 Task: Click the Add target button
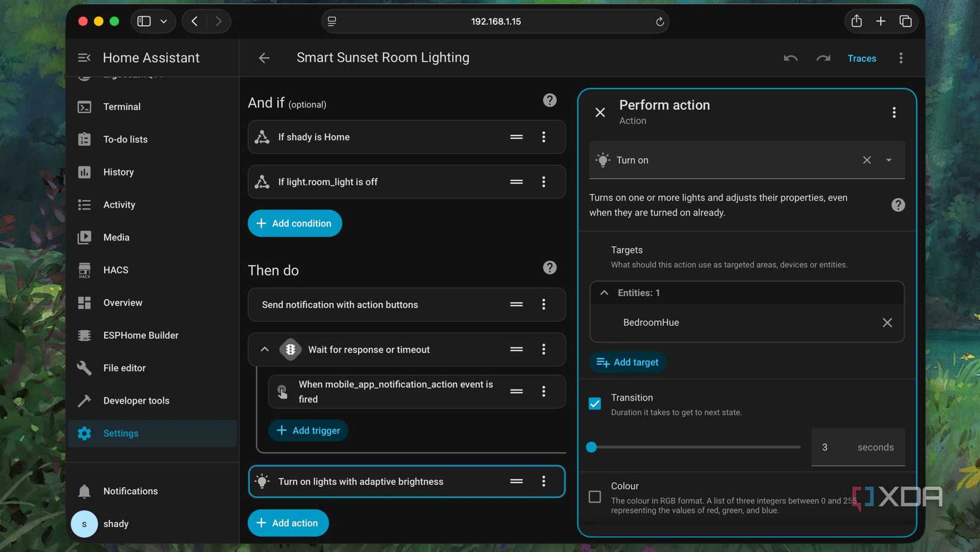point(628,362)
